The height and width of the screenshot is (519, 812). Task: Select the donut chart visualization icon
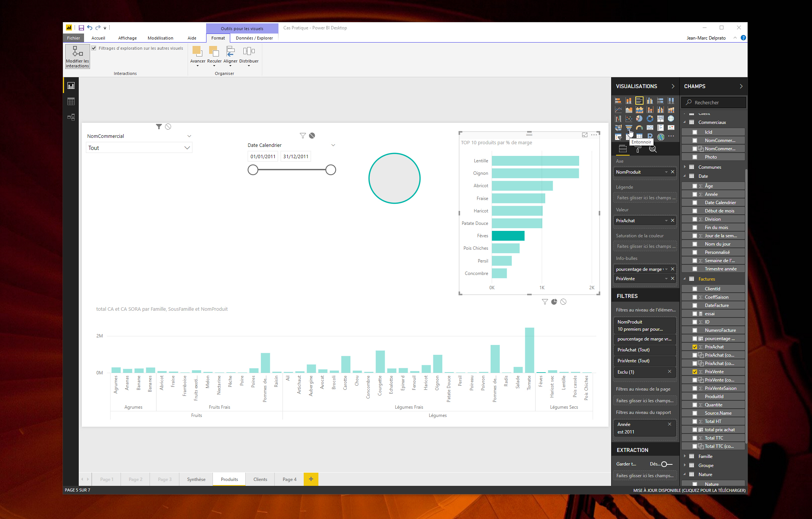pos(650,119)
